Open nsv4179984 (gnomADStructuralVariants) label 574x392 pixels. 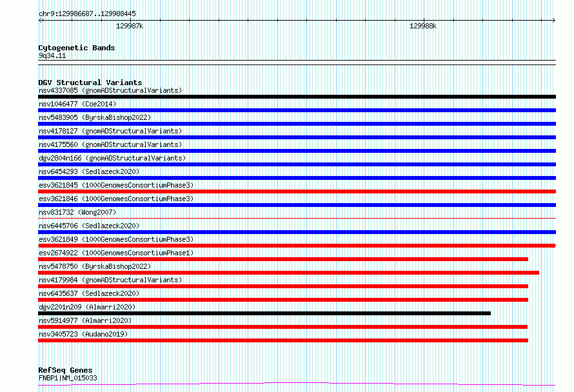[110, 280]
